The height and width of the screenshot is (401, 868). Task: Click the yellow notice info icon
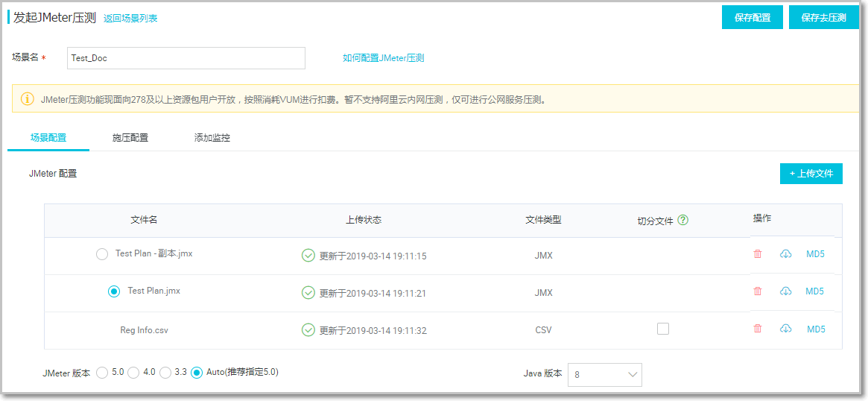[27, 98]
